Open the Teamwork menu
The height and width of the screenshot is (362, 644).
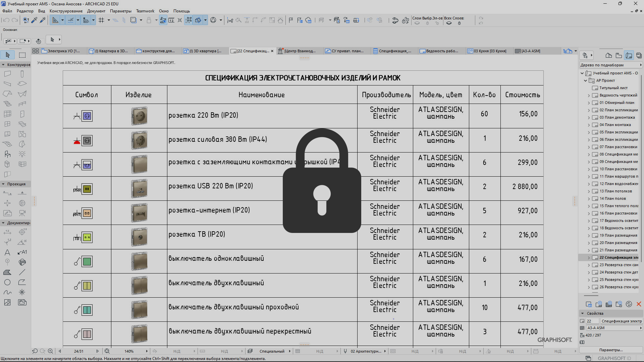(145, 11)
